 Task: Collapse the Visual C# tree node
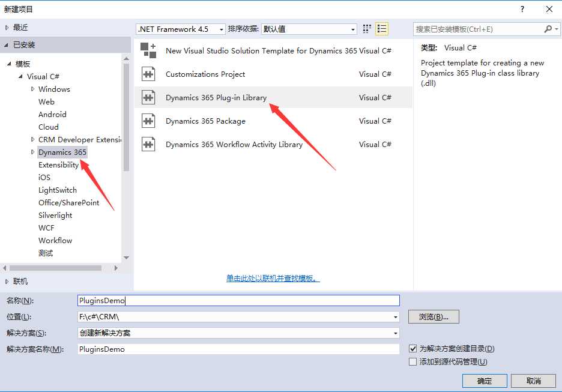pyautogui.click(x=21, y=76)
